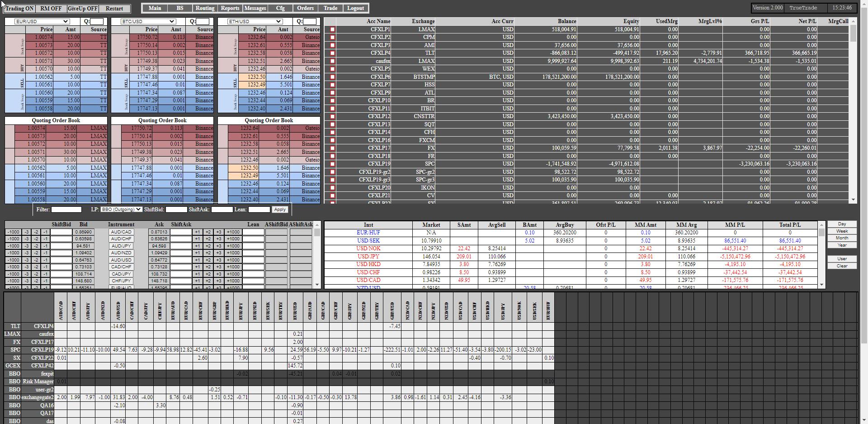Open the BS menu

[x=180, y=8]
